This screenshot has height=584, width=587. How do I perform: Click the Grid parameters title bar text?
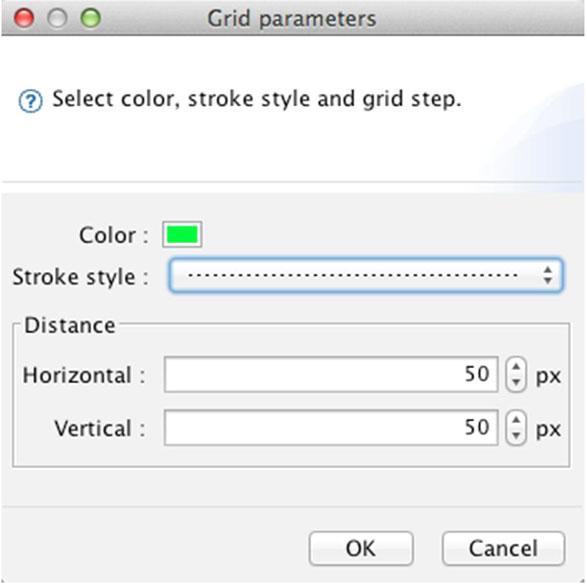pos(292,19)
